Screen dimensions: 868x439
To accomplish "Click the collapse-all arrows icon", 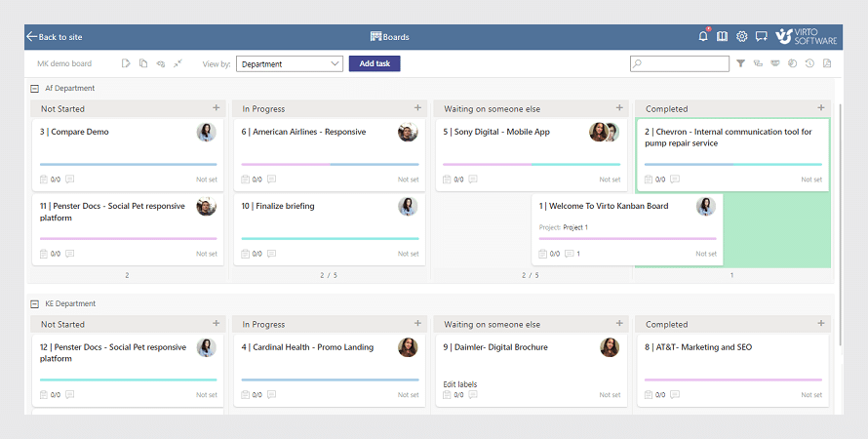I will pos(178,63).
